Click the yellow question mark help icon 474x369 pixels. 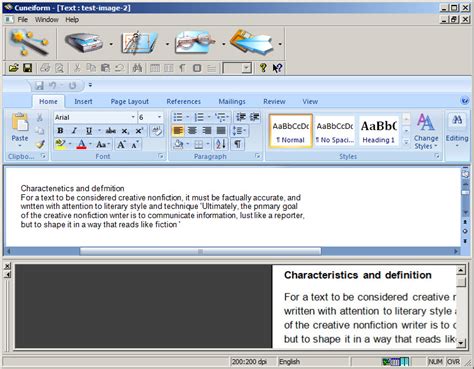pyautogui.click(x=263, y=68)
